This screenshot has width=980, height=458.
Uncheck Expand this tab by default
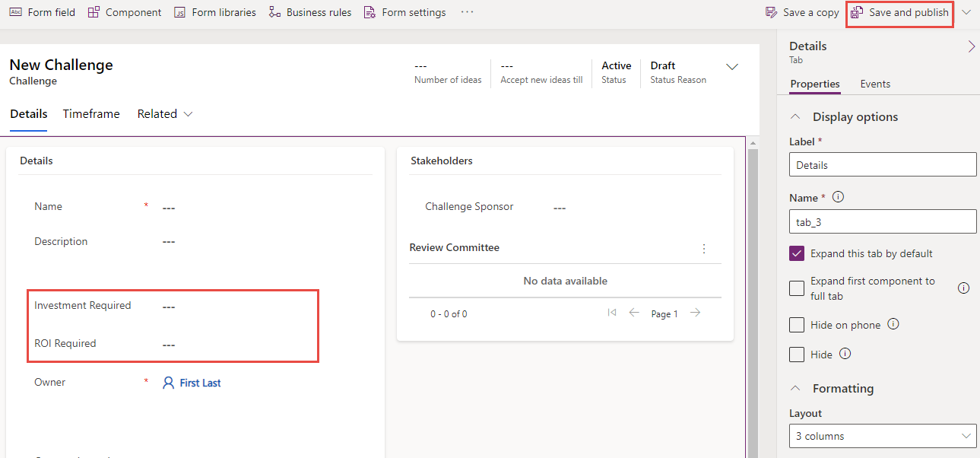tap(797, 254)
